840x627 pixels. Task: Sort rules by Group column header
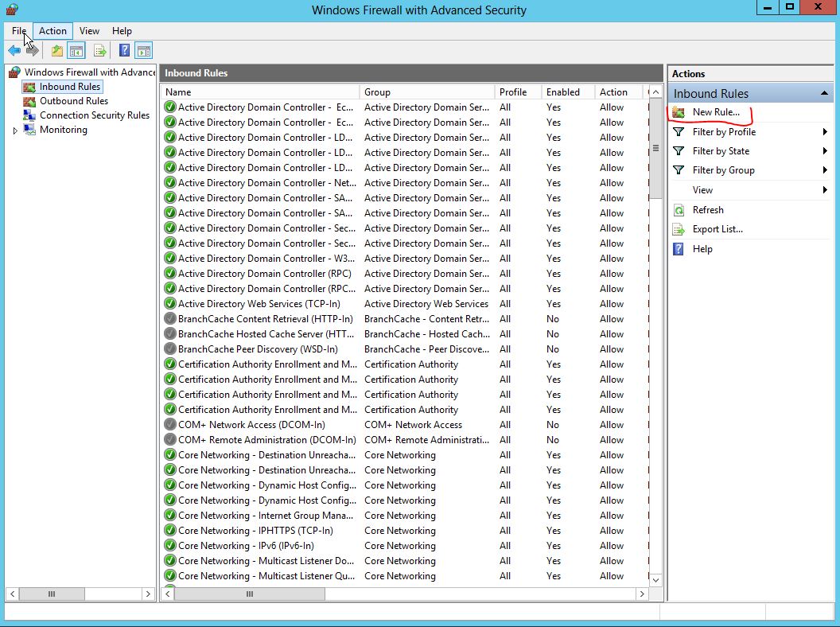point(427,92)
